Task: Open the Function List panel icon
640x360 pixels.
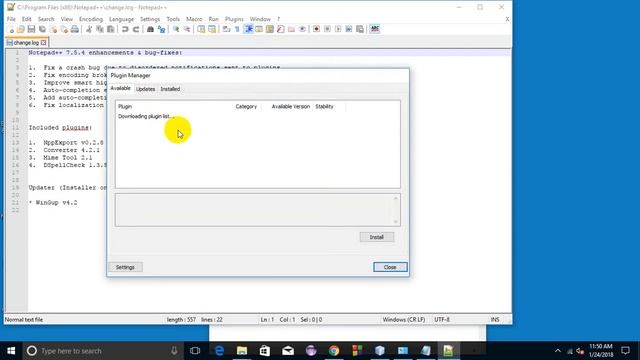Action: pyautogui.click(x=280, y=29)
